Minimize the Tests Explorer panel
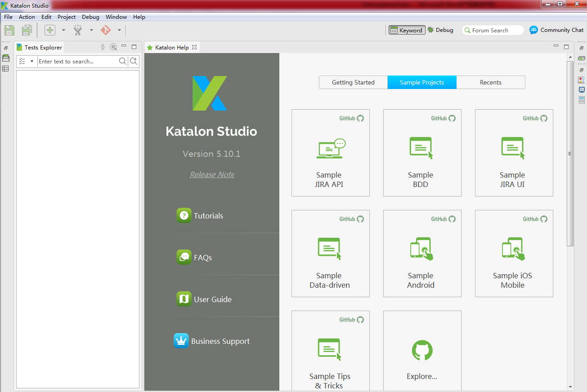This screenshot has height=392, width=587. 124,46
